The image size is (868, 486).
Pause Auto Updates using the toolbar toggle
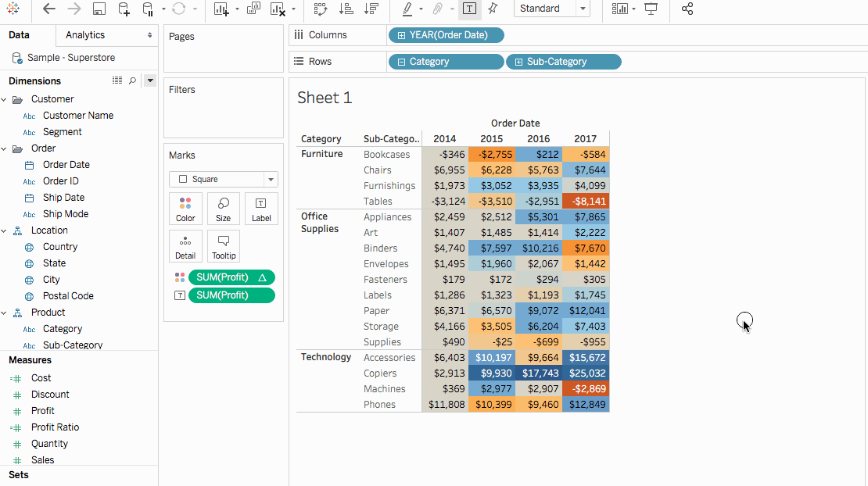coord(149,10)
